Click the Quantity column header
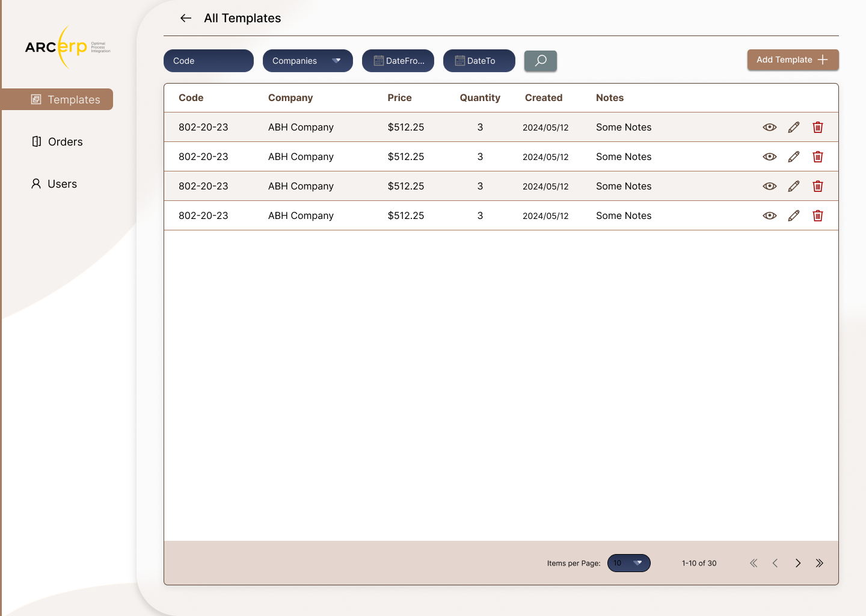 [x=480, y=97]
